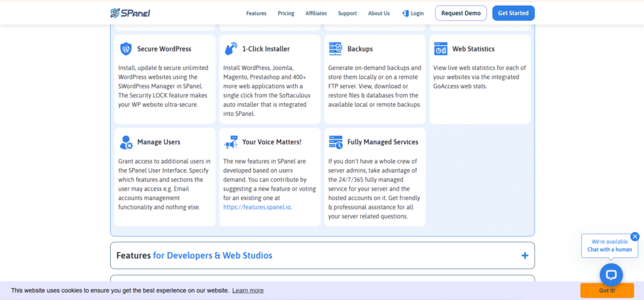Open the Affiliates nav link
Viewport: 644px width, 300px height.
[316, 13]
